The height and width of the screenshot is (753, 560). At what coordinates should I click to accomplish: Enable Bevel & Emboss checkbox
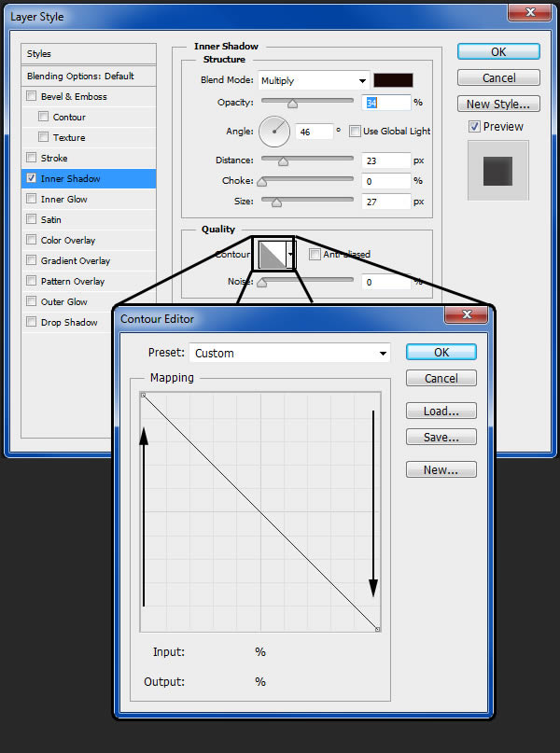(31, 95)
